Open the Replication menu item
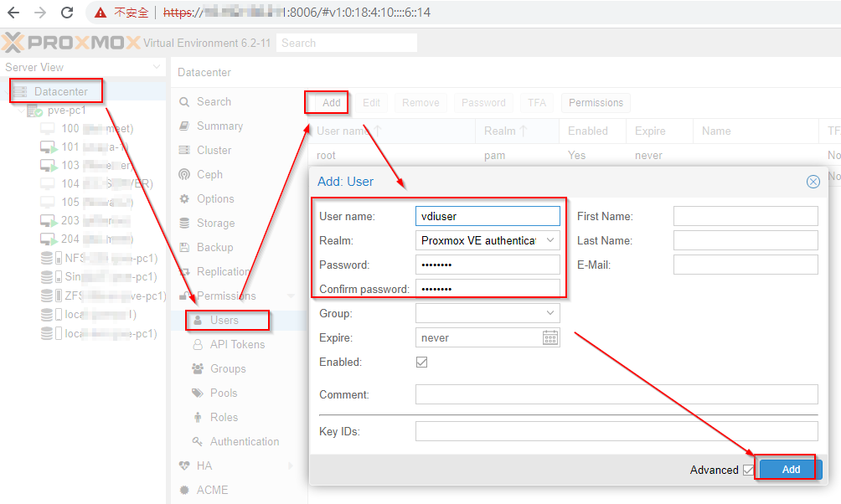Viewport: 841px width, 504px height. coord(223,272)
